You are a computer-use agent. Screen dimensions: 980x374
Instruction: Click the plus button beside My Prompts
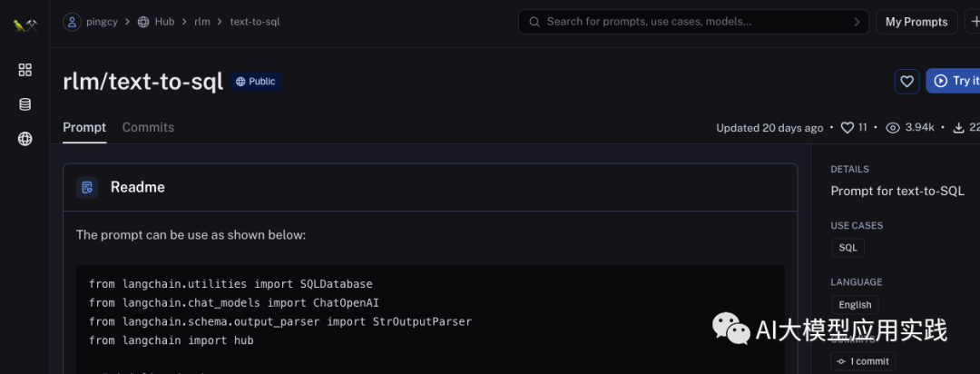point(973,22)
